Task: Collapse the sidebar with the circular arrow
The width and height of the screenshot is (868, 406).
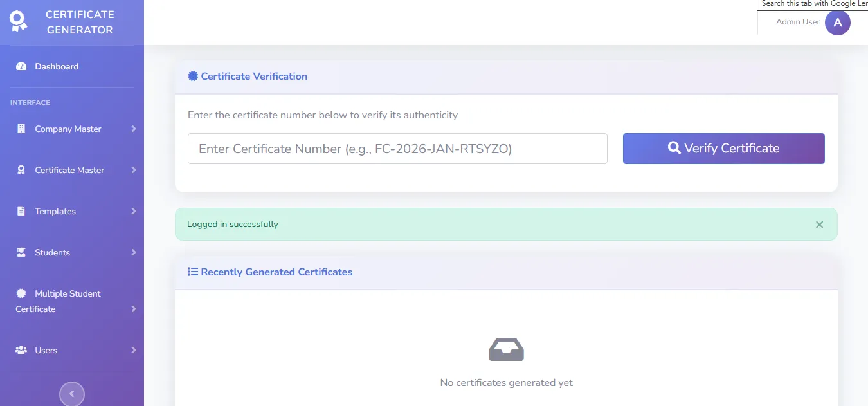Action: [71, 393]
